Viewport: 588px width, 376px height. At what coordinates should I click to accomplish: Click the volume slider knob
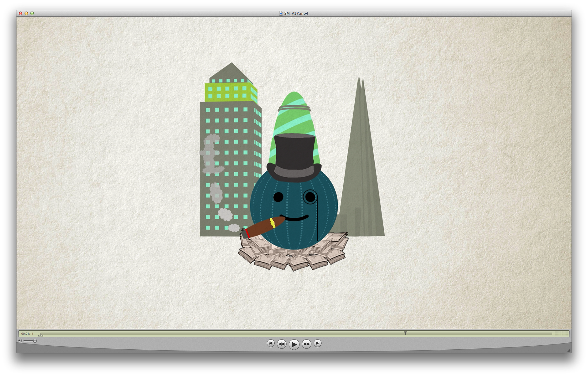35,341
